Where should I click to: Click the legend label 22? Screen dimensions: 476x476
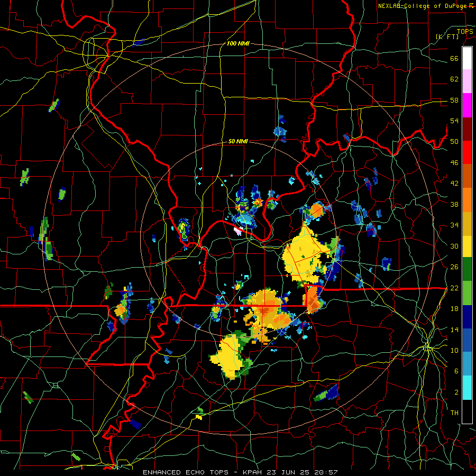(x=454, y=288)
